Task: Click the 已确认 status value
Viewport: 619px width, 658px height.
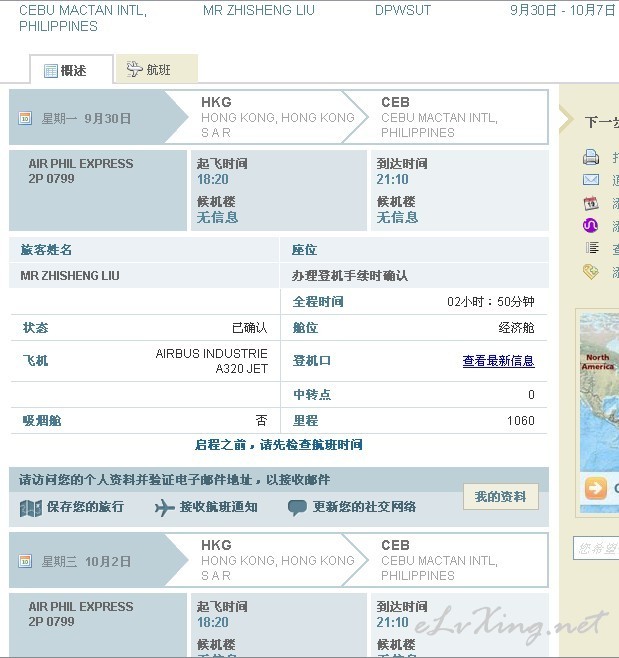Action: pyautogui.click(x=250, y=327)
